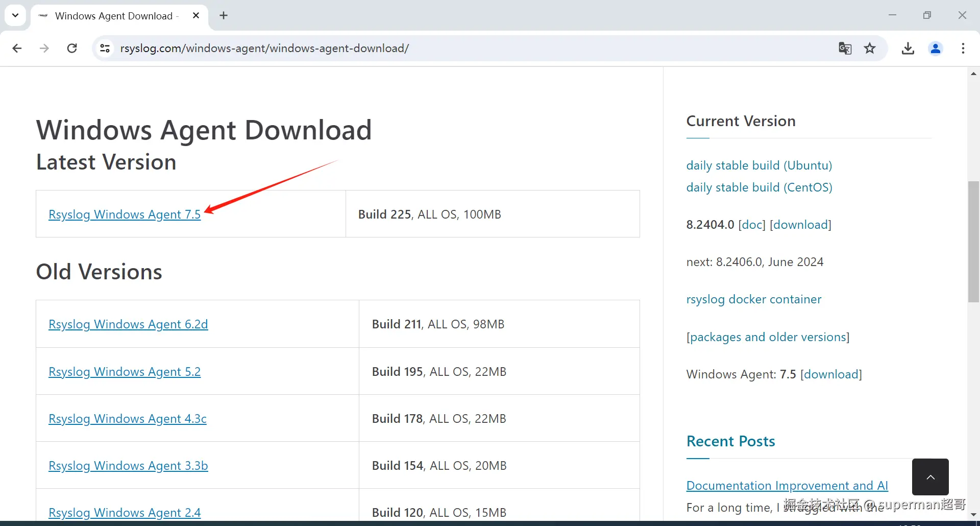Click the scroll-to-top arrow button

pyautogui.click(x=930, y=477)
